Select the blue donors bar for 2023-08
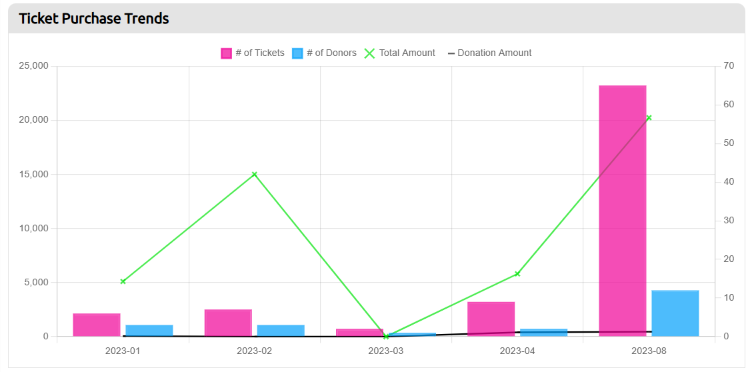The image size is (746, 372). tap(675, 313)
